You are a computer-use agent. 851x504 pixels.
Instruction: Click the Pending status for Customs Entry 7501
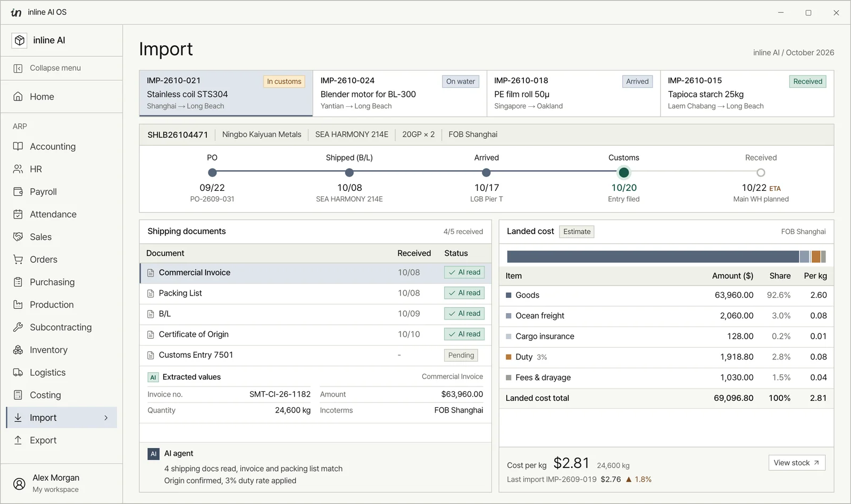tap(461, 355)
